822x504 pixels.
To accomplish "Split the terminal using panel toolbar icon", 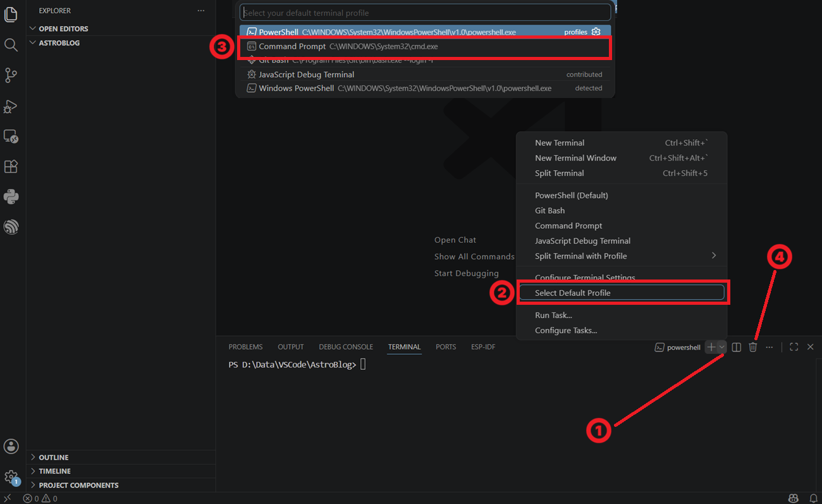I will 737,347.
